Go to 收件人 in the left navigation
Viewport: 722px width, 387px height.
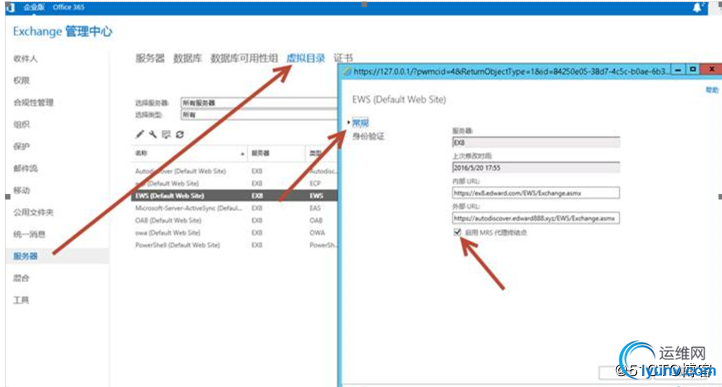pyautogui.click(x=25, y=59)
